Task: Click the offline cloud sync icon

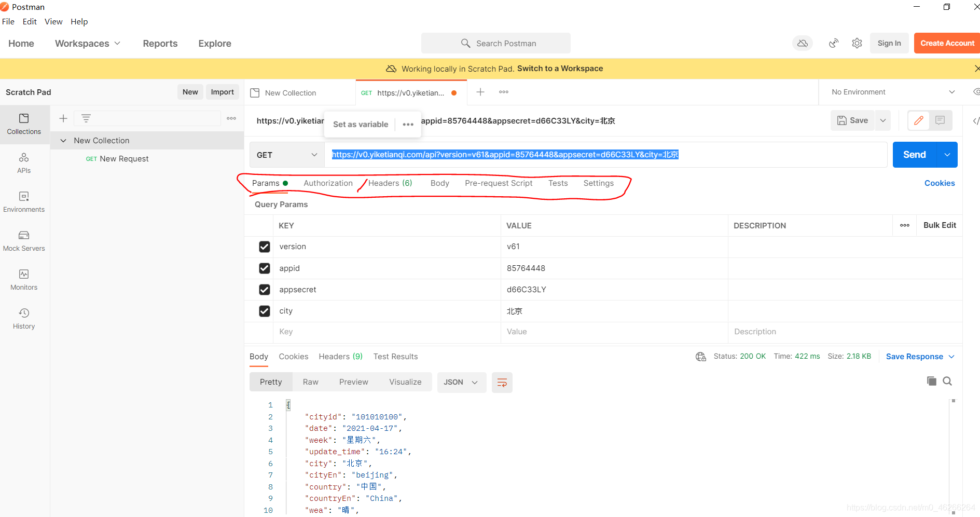Action: 803,43
